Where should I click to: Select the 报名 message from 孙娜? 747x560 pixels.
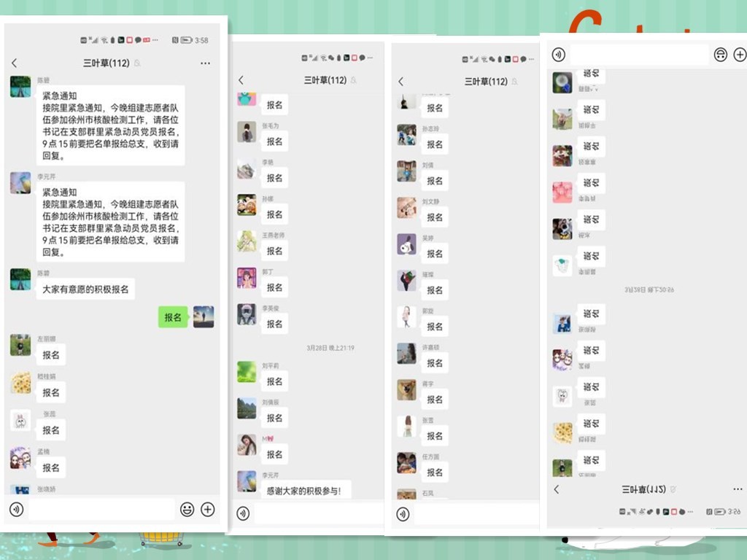point(274,214)
